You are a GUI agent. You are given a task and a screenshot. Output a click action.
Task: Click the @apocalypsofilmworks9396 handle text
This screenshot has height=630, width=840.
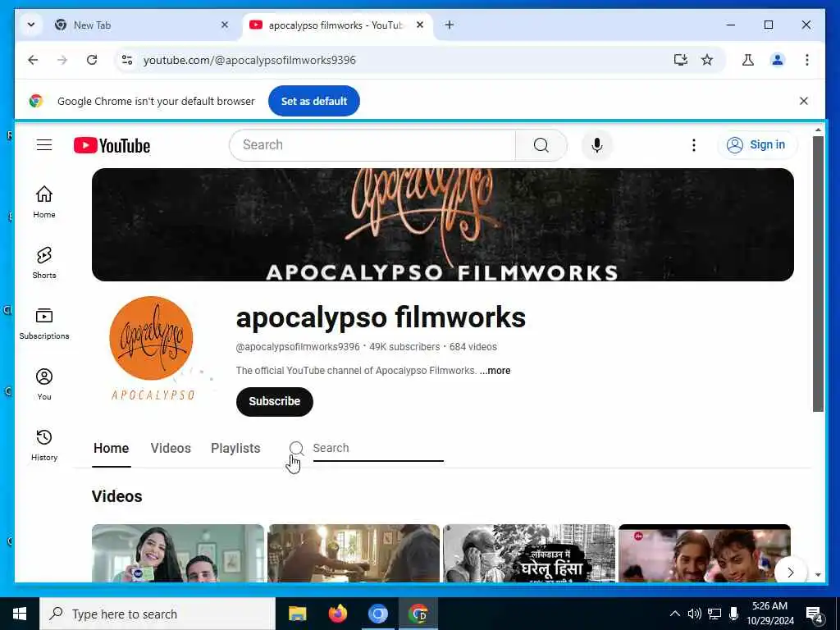(x=298, y=347)
